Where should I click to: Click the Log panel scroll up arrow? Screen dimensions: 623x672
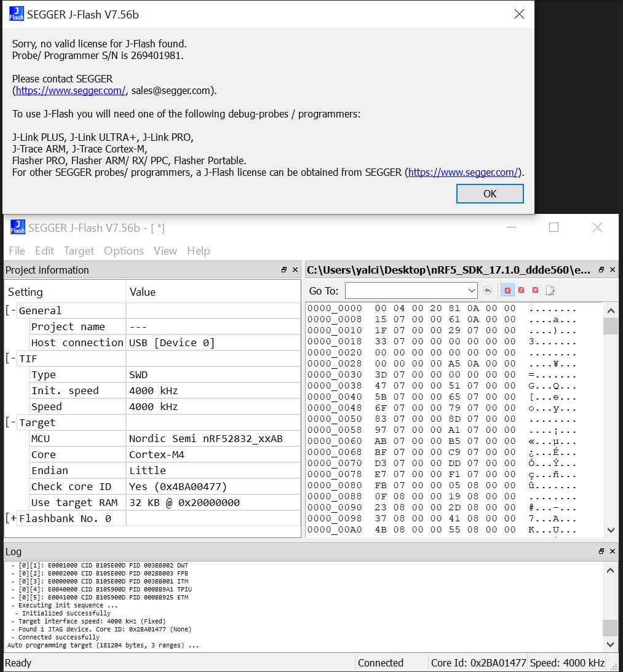pos(610,571)
